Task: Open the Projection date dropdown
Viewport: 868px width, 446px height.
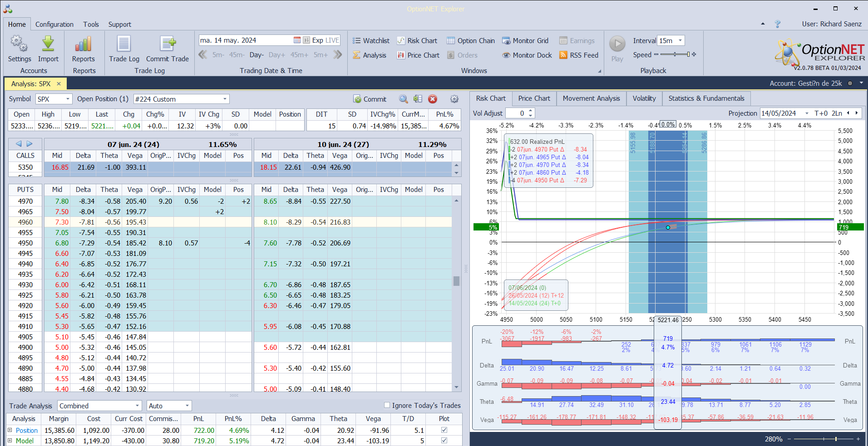Action: (807, 113)
